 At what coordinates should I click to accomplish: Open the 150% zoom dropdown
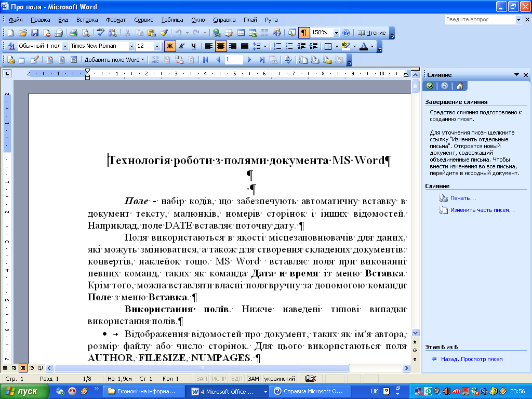click(336, 33)
